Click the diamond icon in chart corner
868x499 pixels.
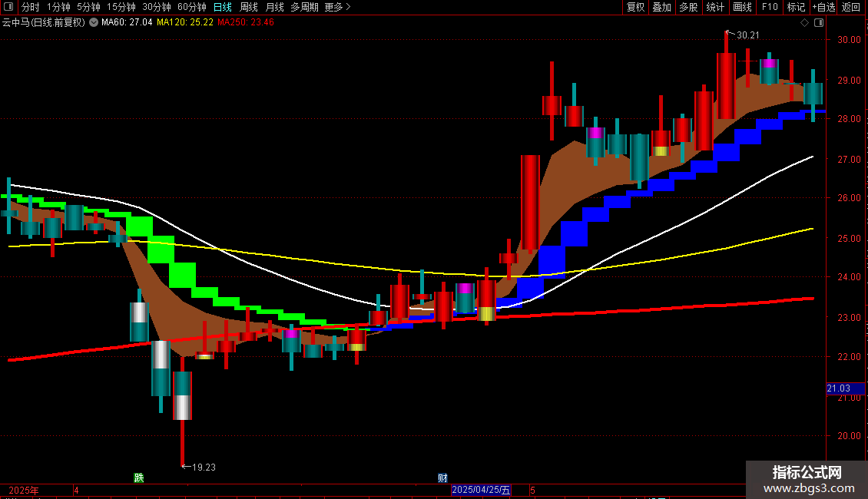point(804,23)
